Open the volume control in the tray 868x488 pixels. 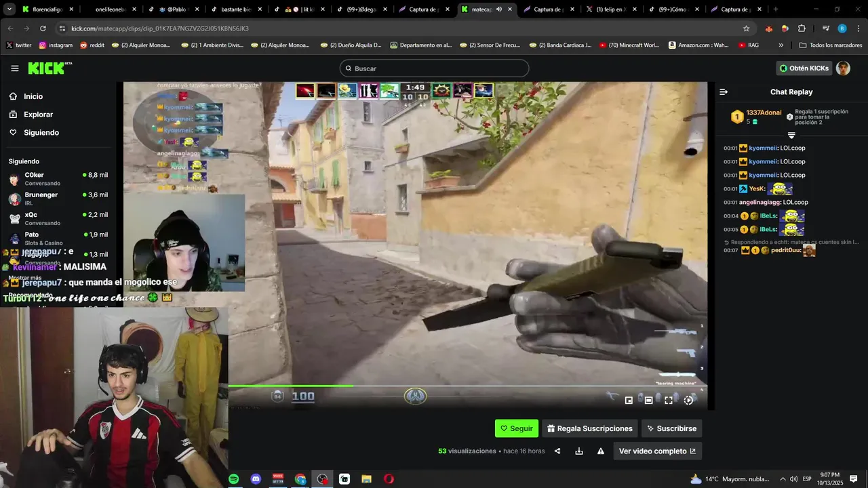click(793, 479)
